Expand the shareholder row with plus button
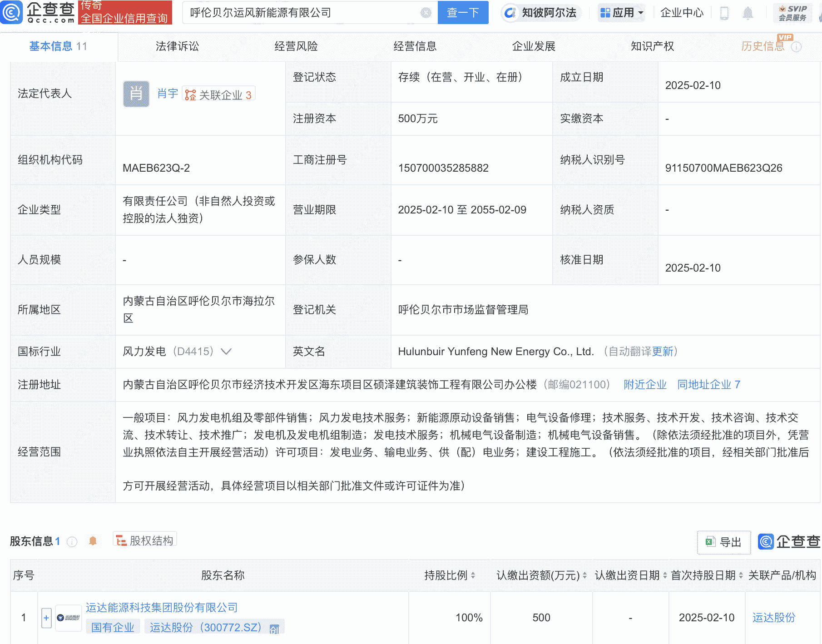 [46, 618]
